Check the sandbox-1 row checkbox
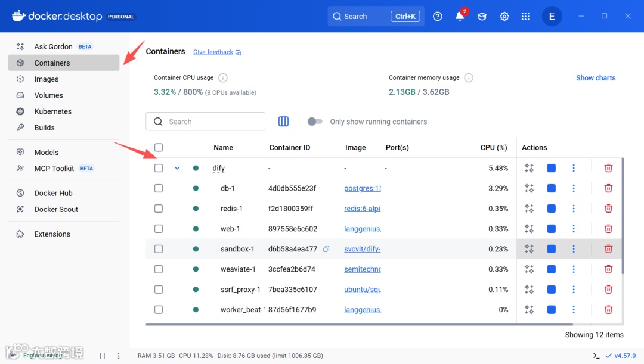Viewport: 644px width, 364px height. click(159, 249)
